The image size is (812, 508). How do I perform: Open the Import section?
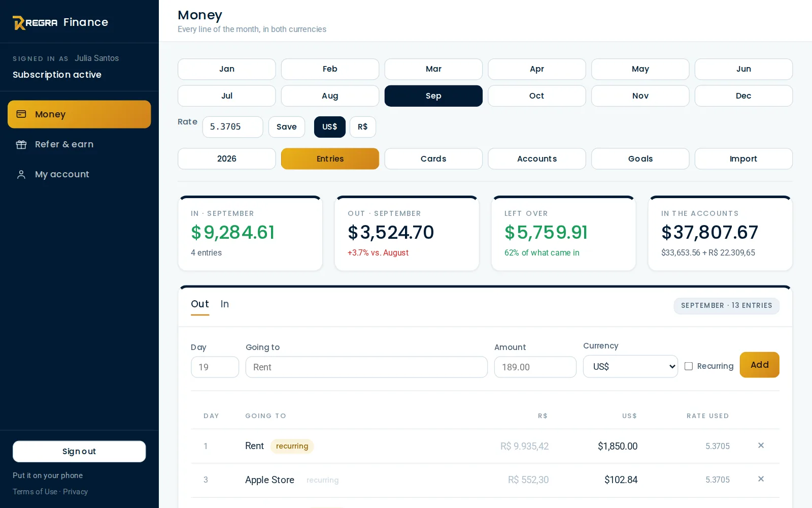tap(743, 158)
